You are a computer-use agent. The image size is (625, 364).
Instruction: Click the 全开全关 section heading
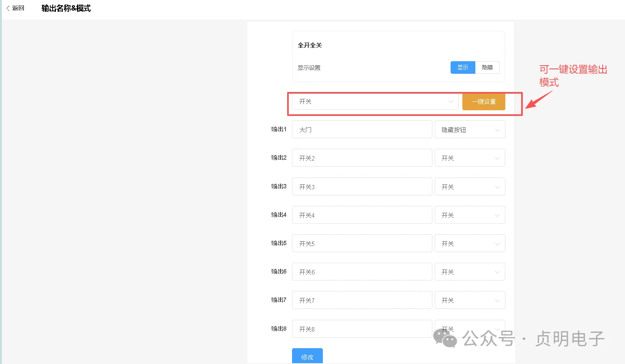[310, 45]
